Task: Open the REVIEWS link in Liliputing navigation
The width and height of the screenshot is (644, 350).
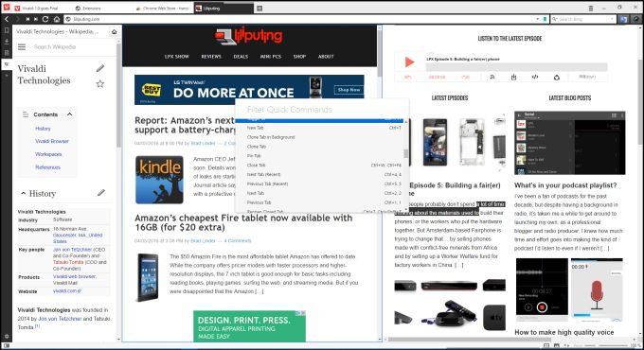Action: point(211,57)
